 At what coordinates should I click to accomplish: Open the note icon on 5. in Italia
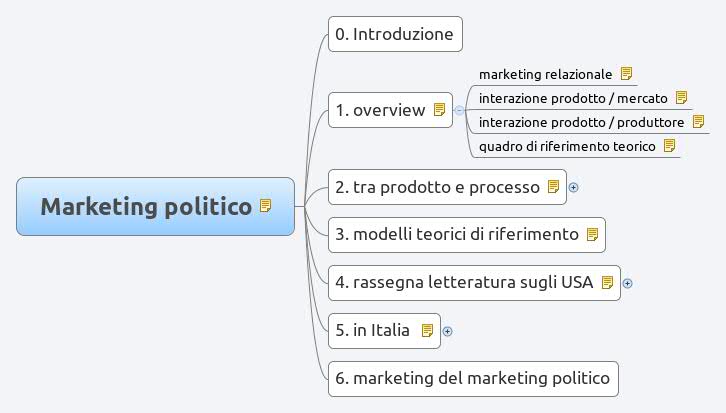coord(427,331)
